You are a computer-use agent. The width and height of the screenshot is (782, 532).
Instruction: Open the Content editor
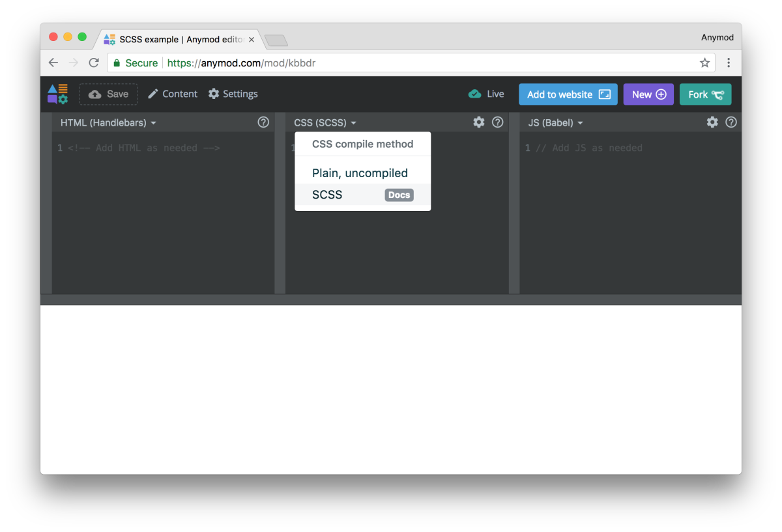click(x=173, y=94)
